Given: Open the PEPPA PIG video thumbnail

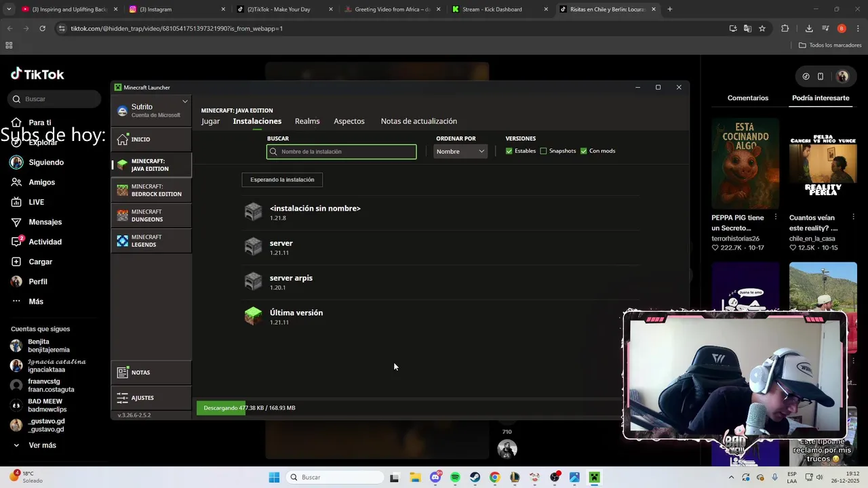Looking at the screenshot, I should [745, 163].
